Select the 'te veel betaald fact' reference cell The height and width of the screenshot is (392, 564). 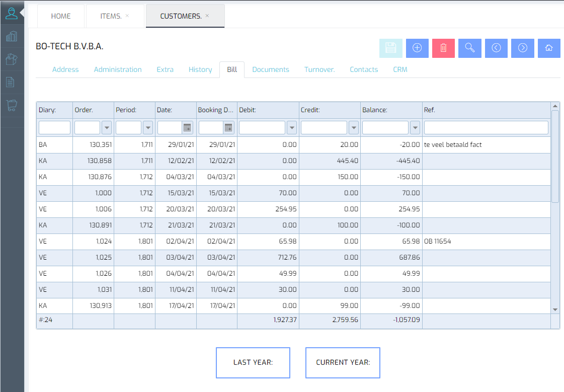pyautogui.click(x=487, y=144)
